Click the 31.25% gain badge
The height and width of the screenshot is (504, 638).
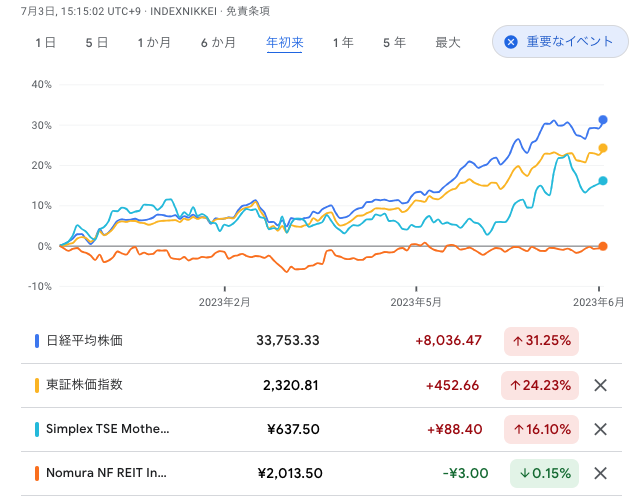(541, 341)
